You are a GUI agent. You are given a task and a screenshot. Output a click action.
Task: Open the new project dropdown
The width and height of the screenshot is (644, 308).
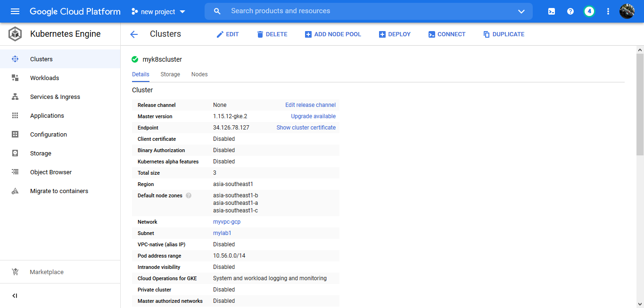click(x=158, y=11)
